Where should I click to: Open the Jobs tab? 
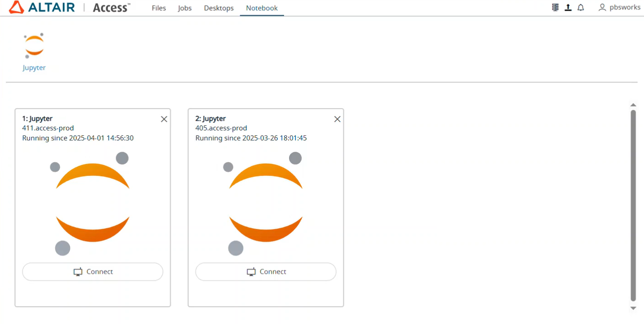click(185, 8)
